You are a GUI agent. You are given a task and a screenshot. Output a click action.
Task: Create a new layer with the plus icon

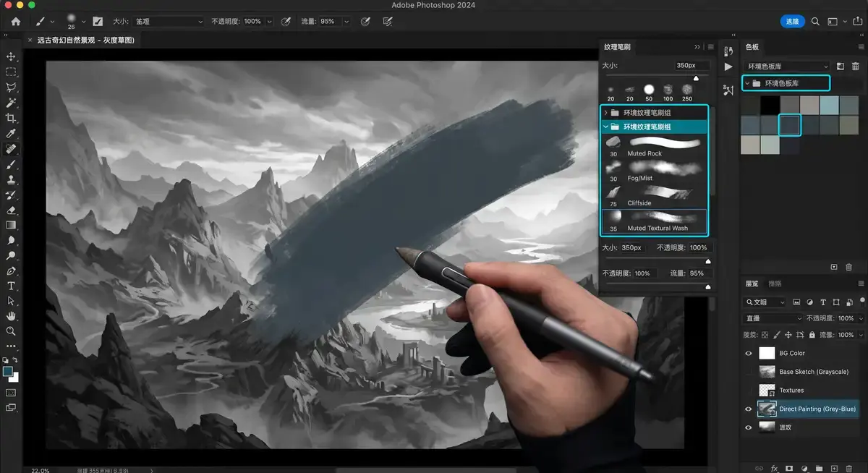[x=834, y=469]
